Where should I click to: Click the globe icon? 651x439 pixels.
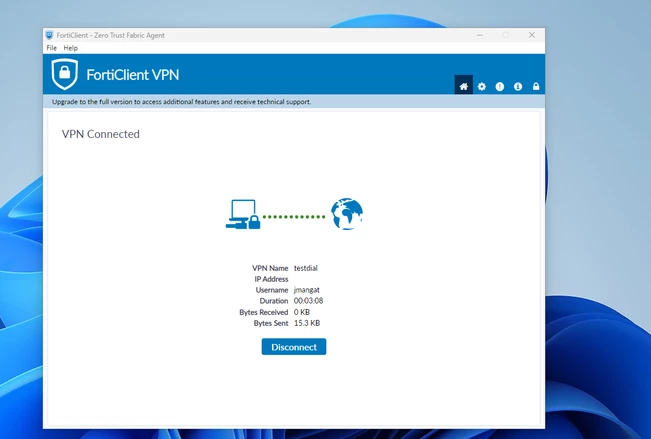point(347,214)
